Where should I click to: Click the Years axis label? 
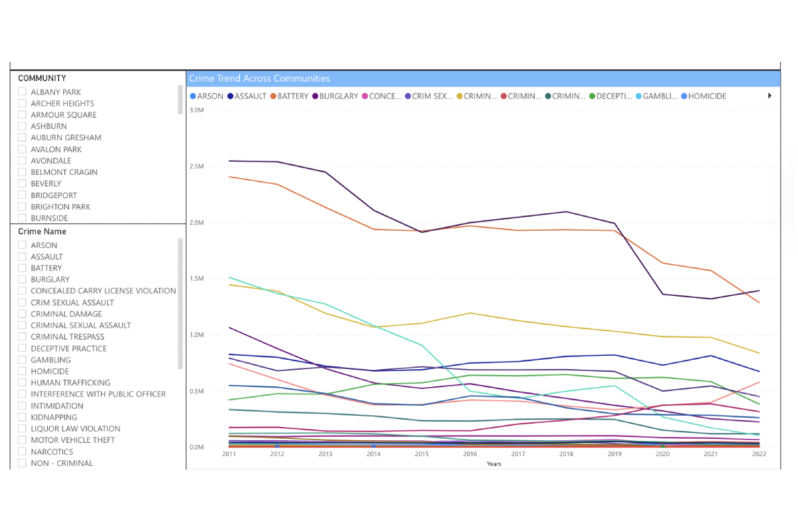click(x=493, y=464)
